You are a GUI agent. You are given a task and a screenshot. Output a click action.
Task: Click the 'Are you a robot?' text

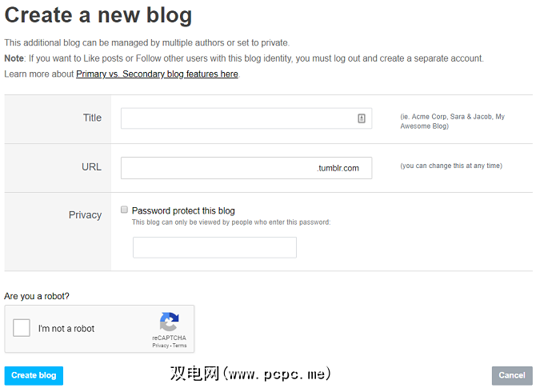pyautogui.click(x=37, y=296)
